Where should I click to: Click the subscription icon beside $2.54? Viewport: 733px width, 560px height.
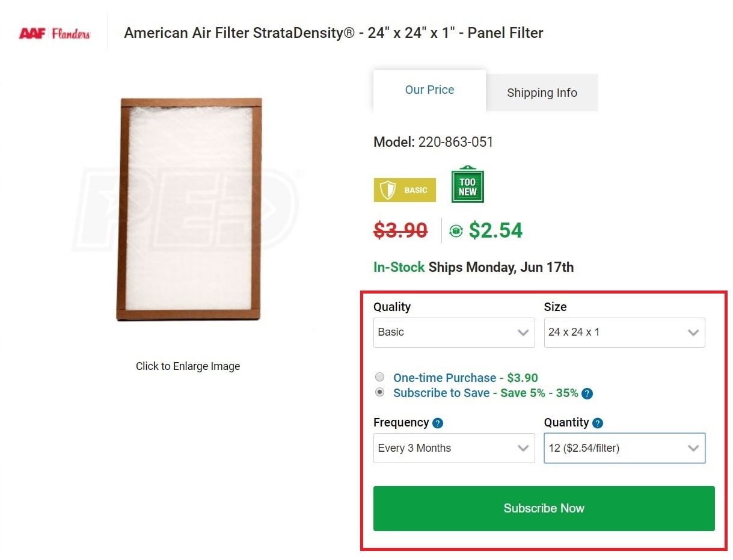pyautogui.click(x=456, y=231)
